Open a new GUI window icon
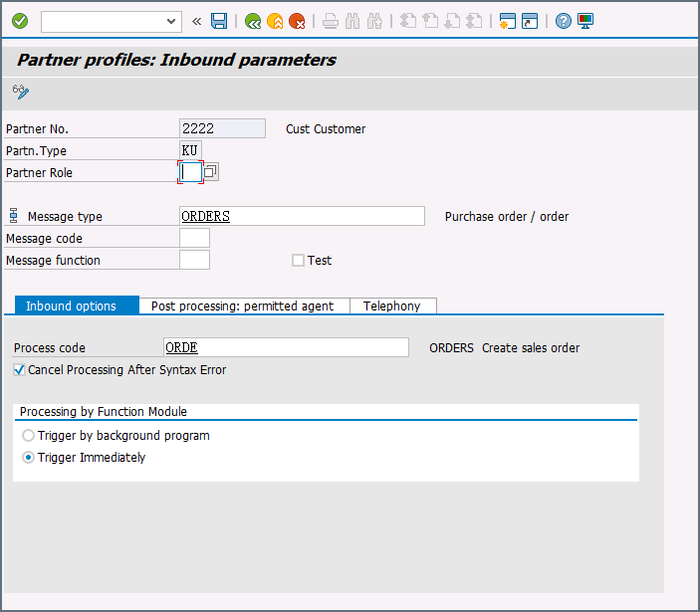The width and height of the screenshot is (700, 612). pos(507,21)
